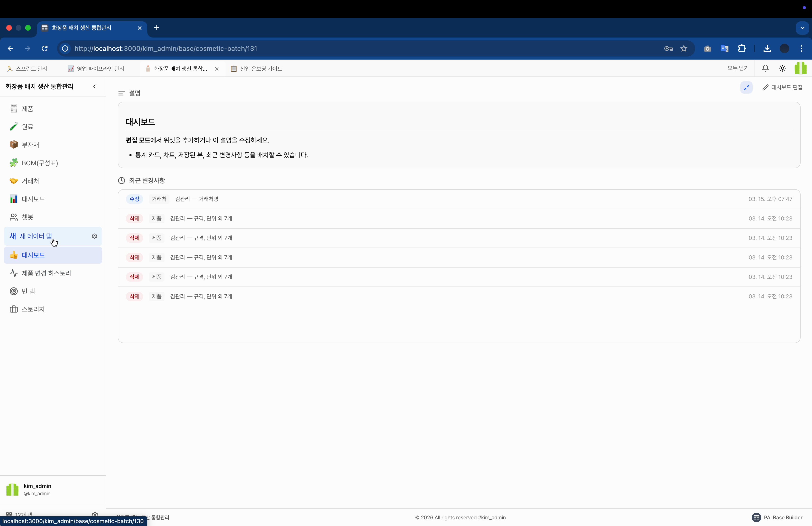The image size is (812, 526).
Task: Close the 화장품 배치 생산 workspace tab
Action: 217,69
